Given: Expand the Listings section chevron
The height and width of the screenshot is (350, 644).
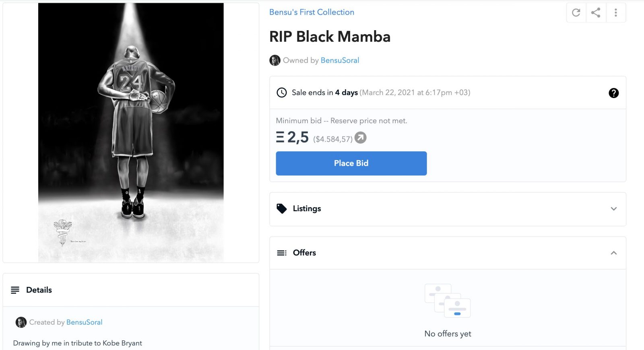Looking at the screenshot, I should pos(613,209).
